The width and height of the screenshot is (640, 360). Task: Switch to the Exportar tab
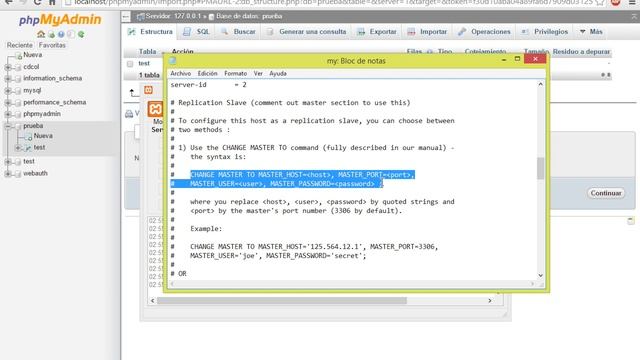click(x=377, y=32)
